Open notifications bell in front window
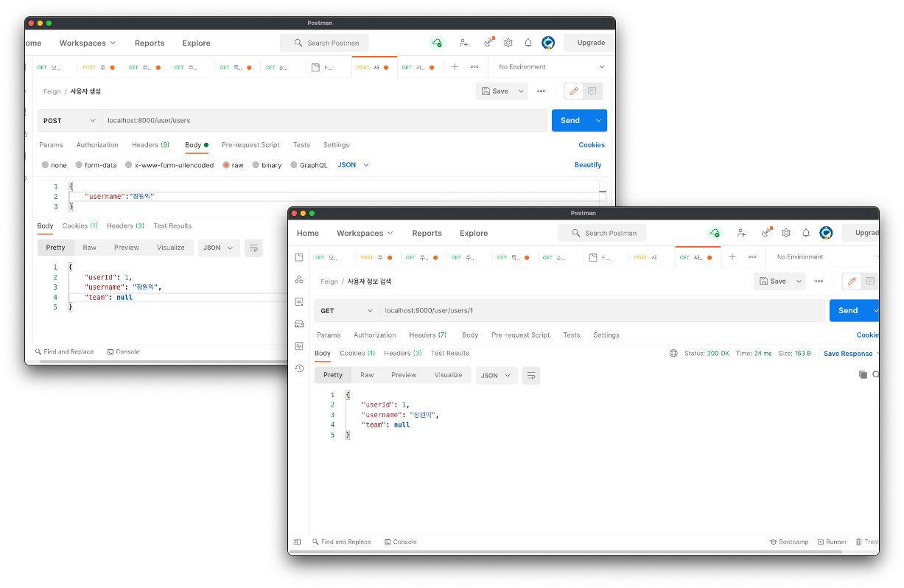 coord(806,233)
